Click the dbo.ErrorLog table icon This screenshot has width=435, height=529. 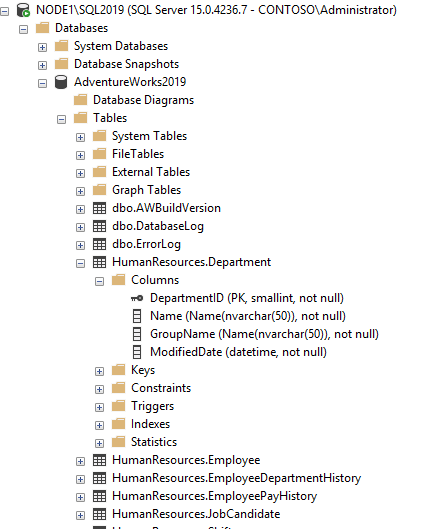[100, 244]
